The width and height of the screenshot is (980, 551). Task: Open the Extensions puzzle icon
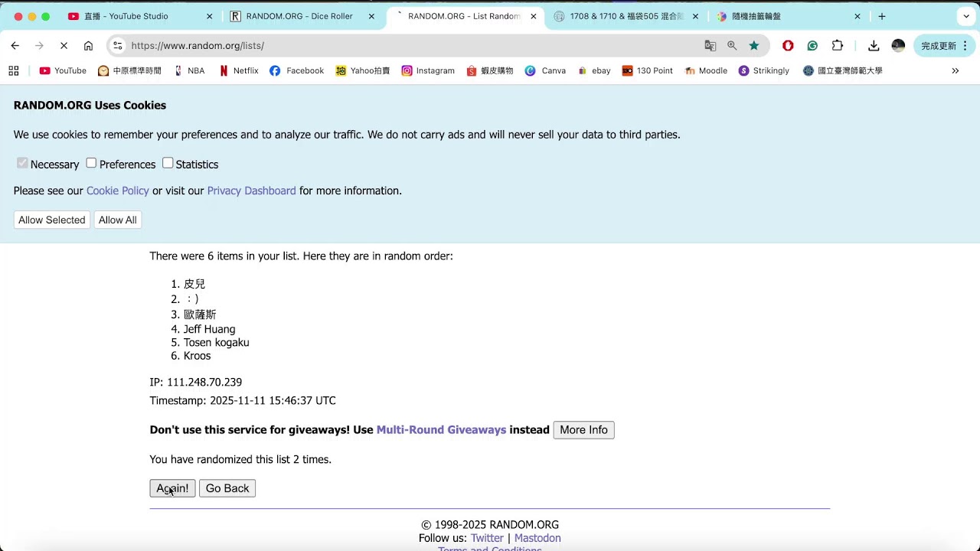click(837, 46)
